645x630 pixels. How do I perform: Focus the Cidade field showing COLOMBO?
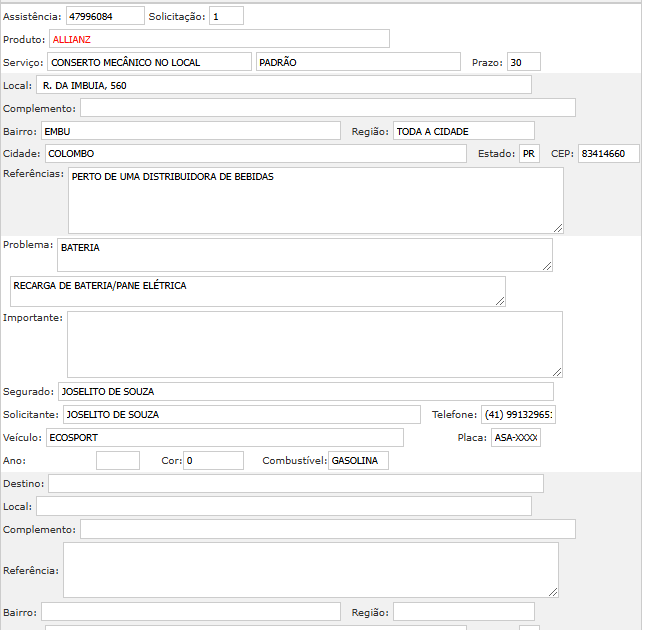pos(255,154)
